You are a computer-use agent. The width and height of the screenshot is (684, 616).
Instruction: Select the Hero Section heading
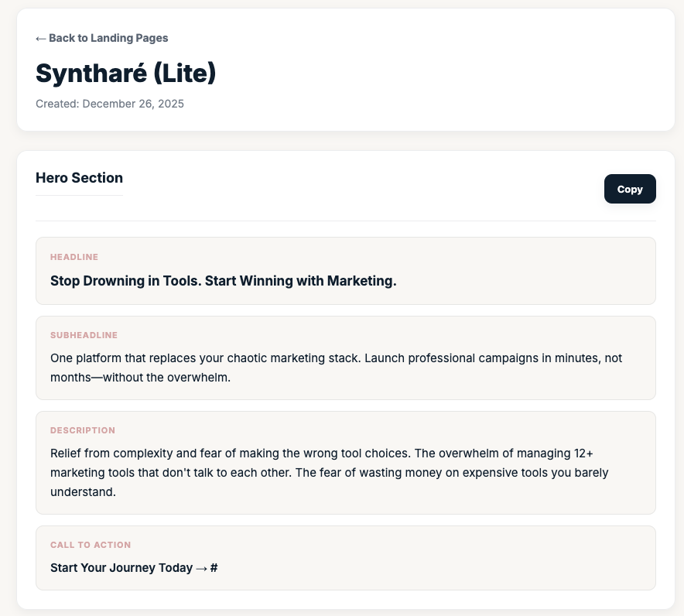[79, 178]
